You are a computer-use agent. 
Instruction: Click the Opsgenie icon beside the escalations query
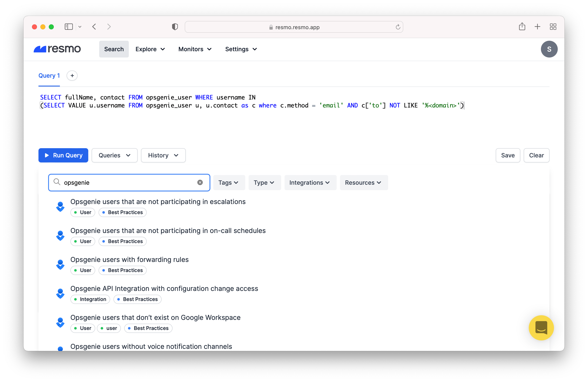click(60, 207)
